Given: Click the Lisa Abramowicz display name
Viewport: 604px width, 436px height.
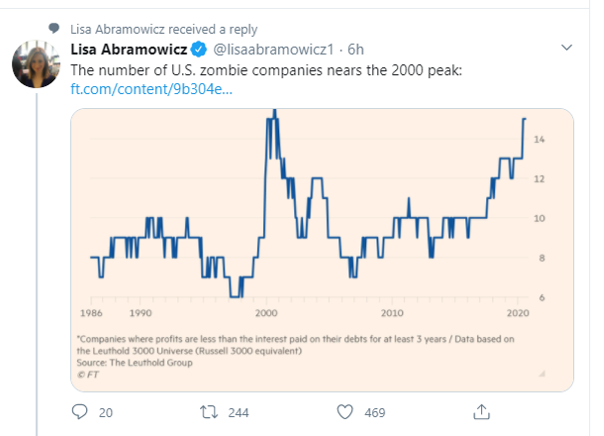Looking at the screenshot, I should coord(129,49).
